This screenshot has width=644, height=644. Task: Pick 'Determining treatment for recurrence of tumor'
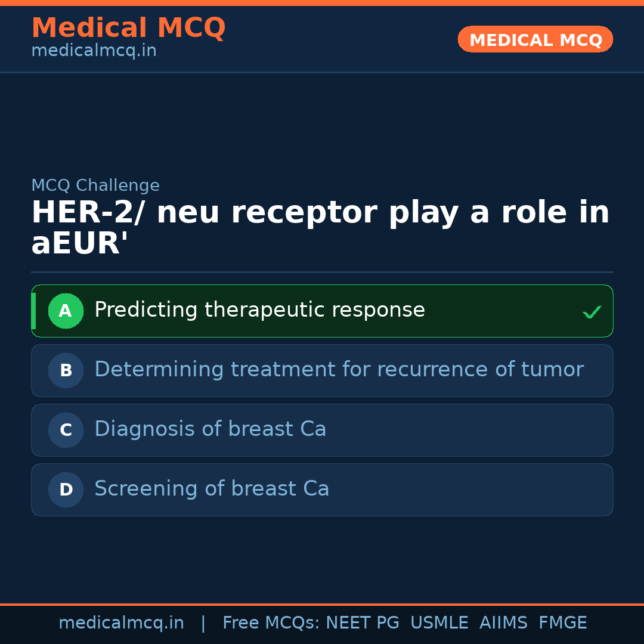pyautogui.click(x=339, y=370)
